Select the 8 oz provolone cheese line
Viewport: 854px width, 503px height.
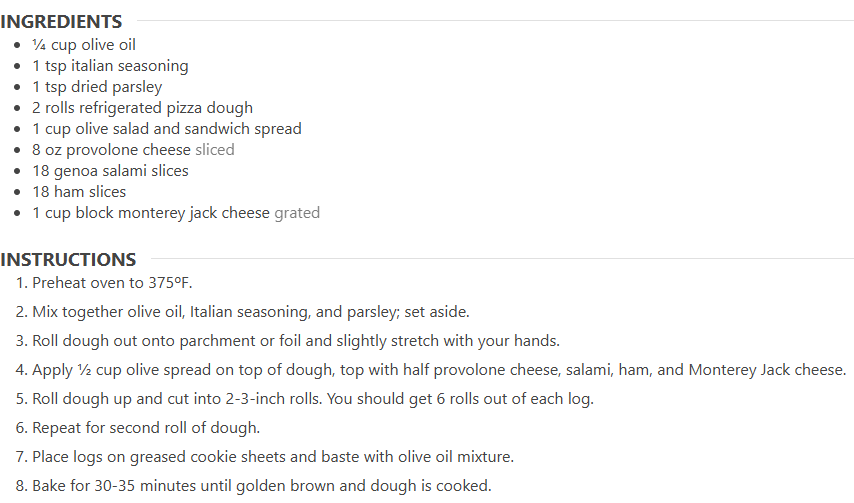click(133, 150)
